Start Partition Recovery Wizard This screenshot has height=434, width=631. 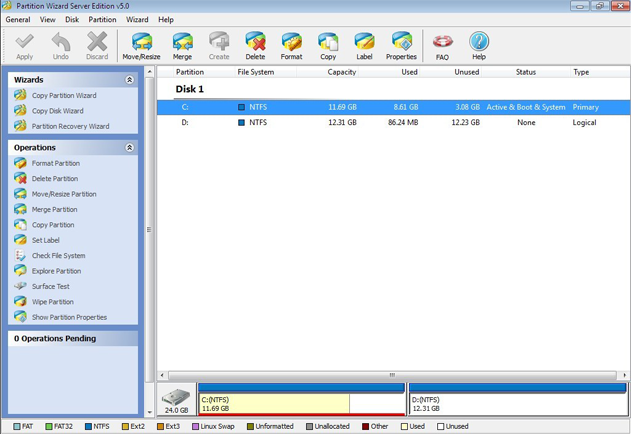70,127
